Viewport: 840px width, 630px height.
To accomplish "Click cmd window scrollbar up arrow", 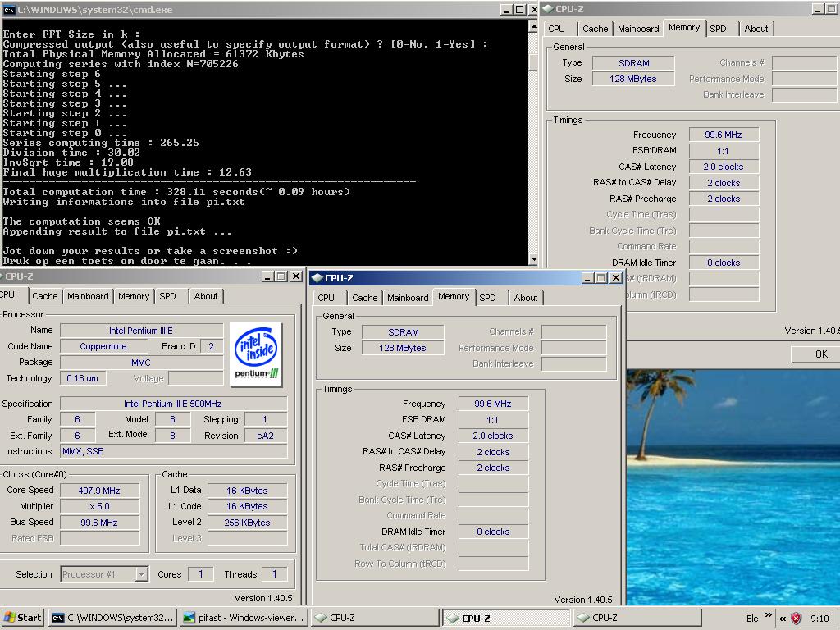I will pyautogui.click(x=533, y=25).
